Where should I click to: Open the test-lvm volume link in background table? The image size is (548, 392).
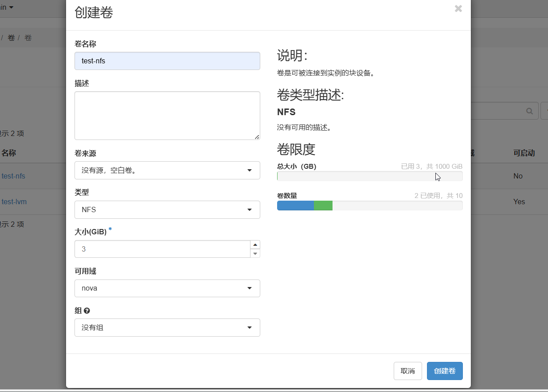14,202
